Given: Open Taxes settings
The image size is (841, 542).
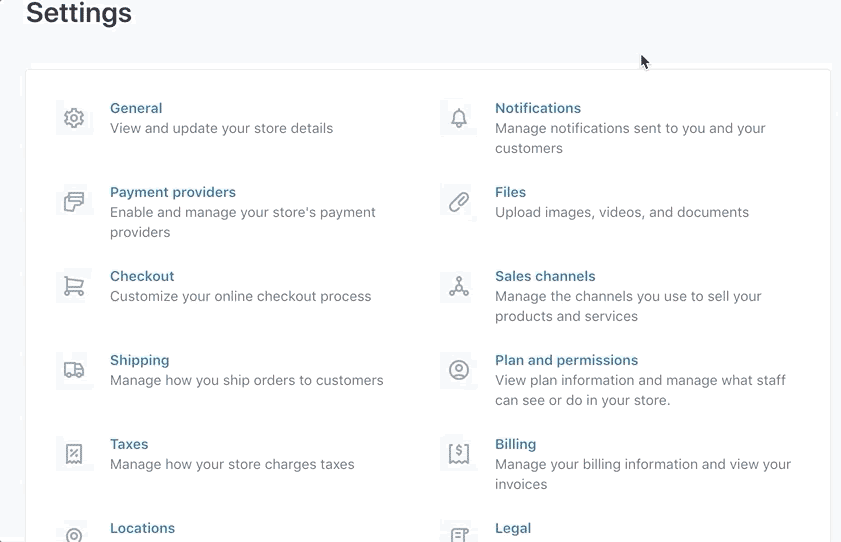Looking at the screenshot, I should click(x=129, y=444).
